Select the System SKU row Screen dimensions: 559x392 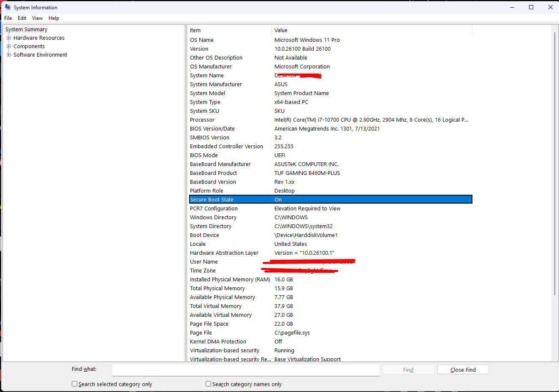[331, 111]
